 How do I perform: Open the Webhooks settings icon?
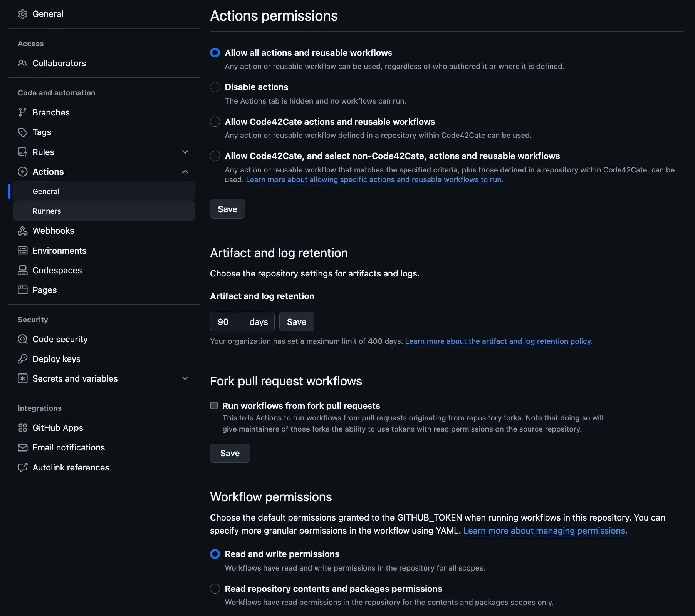tap(23, 231)
